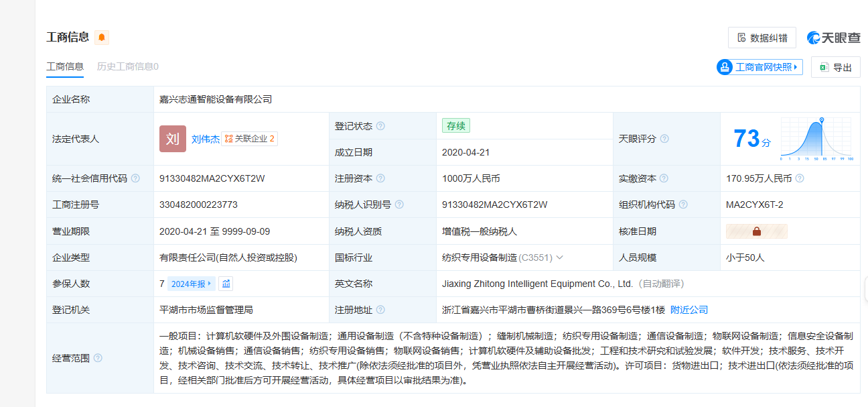
Task: Open the 附近公司 link
Action: [689, 310]
